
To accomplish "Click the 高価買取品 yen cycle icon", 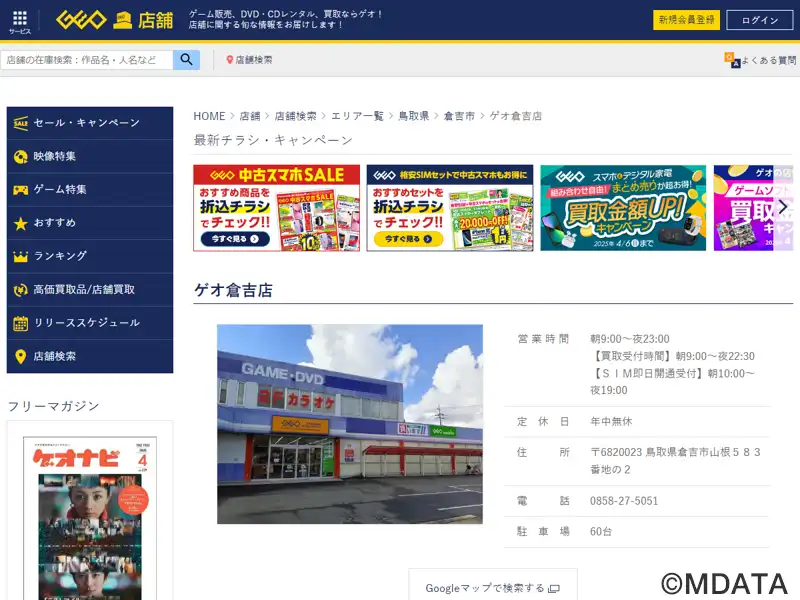I will (20, 290).
